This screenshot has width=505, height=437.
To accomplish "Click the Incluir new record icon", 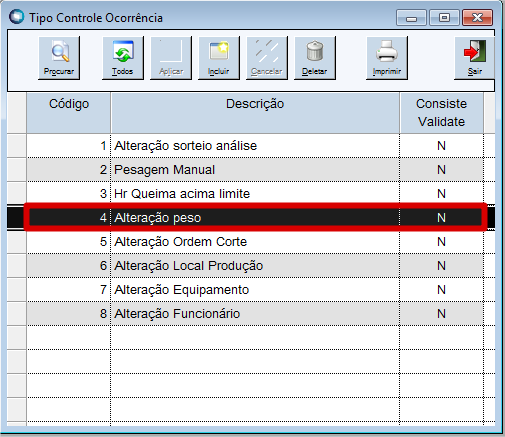I will click(219, 51).
